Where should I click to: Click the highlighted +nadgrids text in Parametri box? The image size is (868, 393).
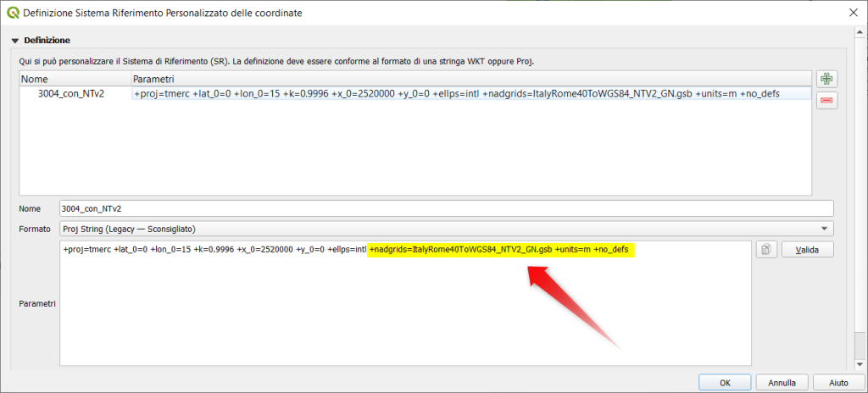tap(502, 250)
